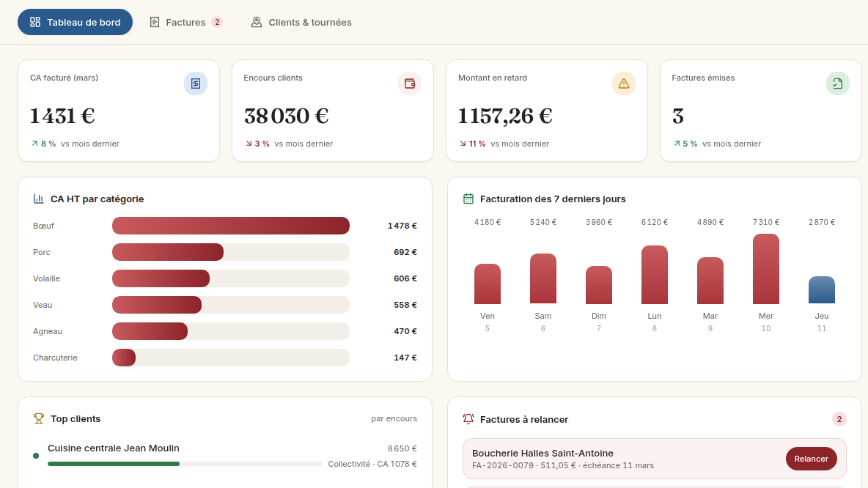Switch to the Factures tab

[185, 22]
